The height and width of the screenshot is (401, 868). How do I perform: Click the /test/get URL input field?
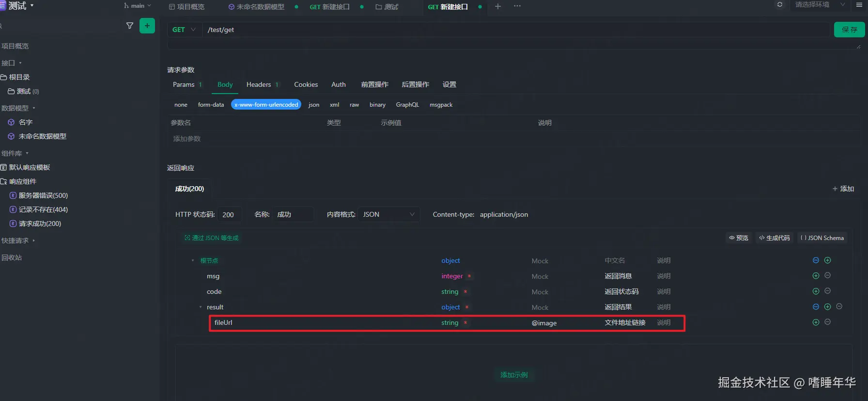click(515, 30)
